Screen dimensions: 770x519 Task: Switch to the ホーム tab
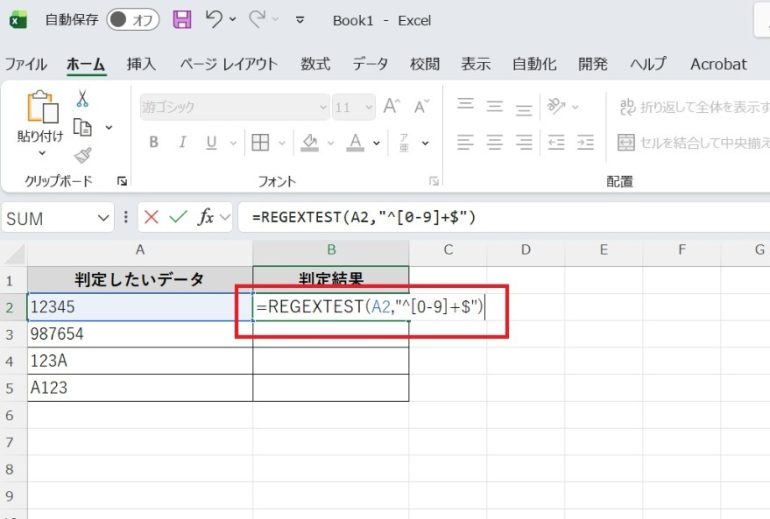click(x=86, y=64)
